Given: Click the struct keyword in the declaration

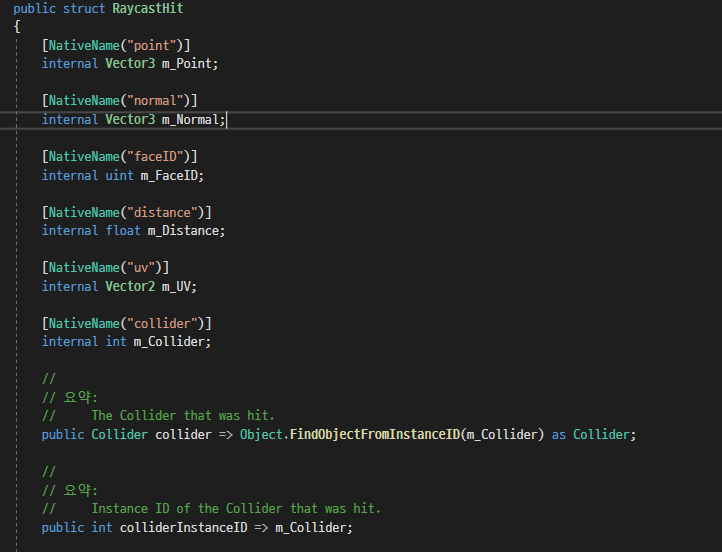Looking at the screenshot, I should pyautogui.click(x=84, y=8).
